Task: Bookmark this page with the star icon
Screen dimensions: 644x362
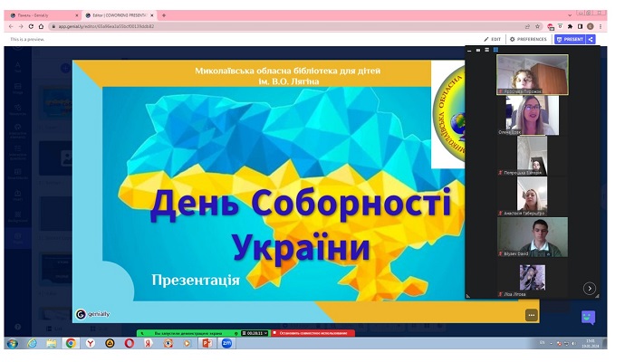Action: (x=537, y=26)
